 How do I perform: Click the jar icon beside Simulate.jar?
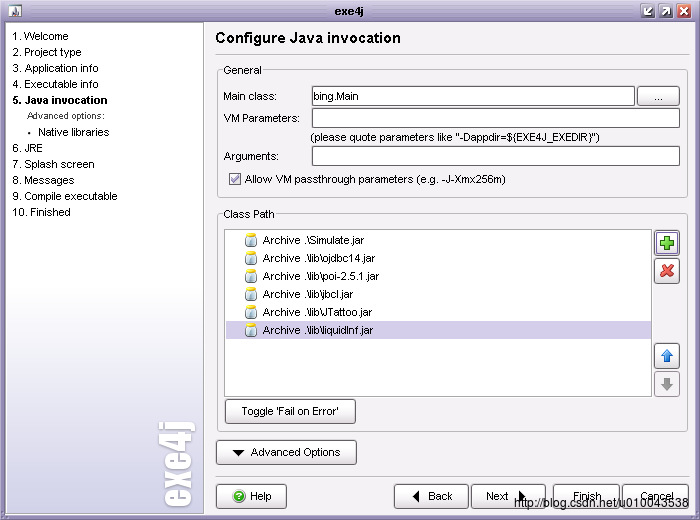point(251,240)
